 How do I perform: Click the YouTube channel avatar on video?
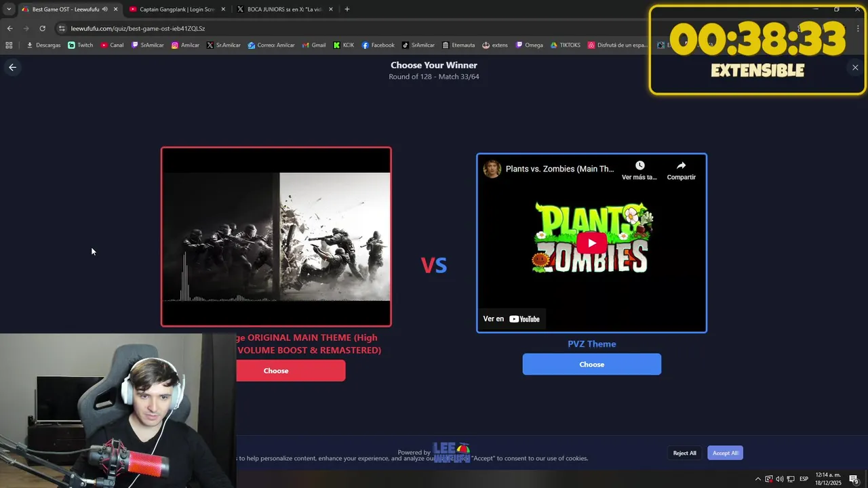(492, 169)
